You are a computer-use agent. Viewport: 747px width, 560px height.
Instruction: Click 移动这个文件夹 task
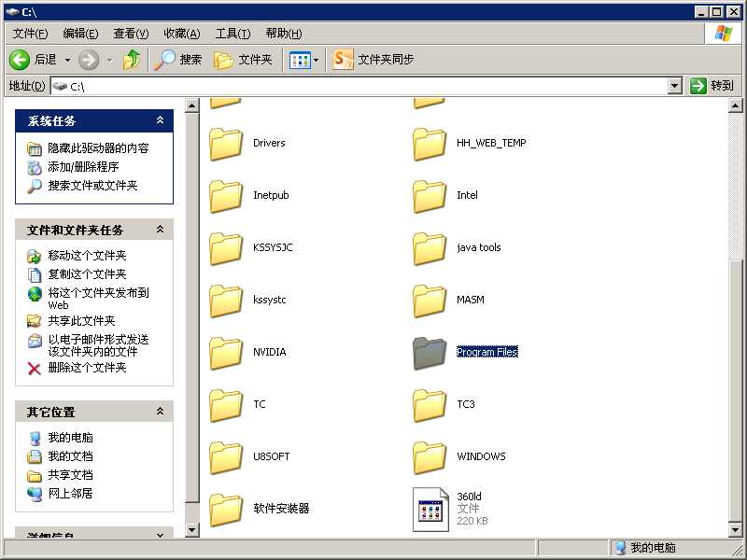pyautogui.click(x=87, y=256)
